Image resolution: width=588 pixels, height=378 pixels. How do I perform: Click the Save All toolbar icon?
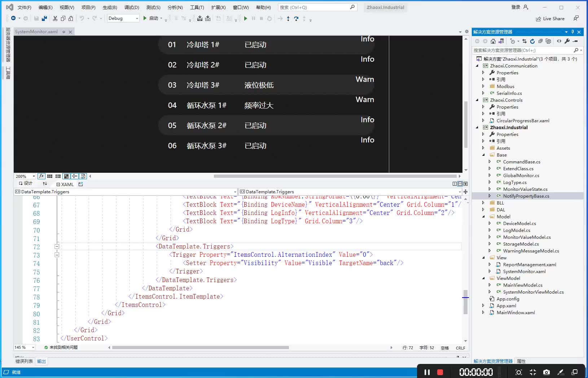pyautogui.click(x=44, y=18)
